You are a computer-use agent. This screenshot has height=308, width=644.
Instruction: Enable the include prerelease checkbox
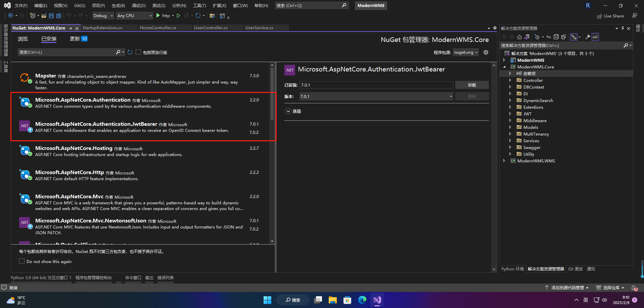[x=138, y=52]
